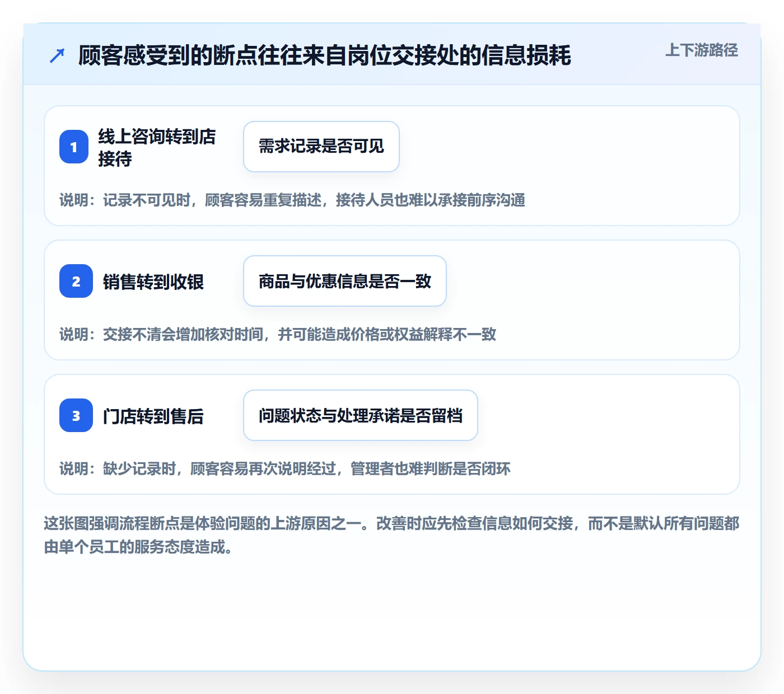Click the headline 顾客感受到的断点往往来自岗位交接处的信息损耗
784x694 pixels.
324,55
